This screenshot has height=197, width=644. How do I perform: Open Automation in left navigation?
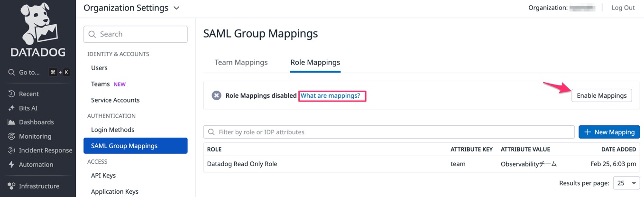[36, 165]
